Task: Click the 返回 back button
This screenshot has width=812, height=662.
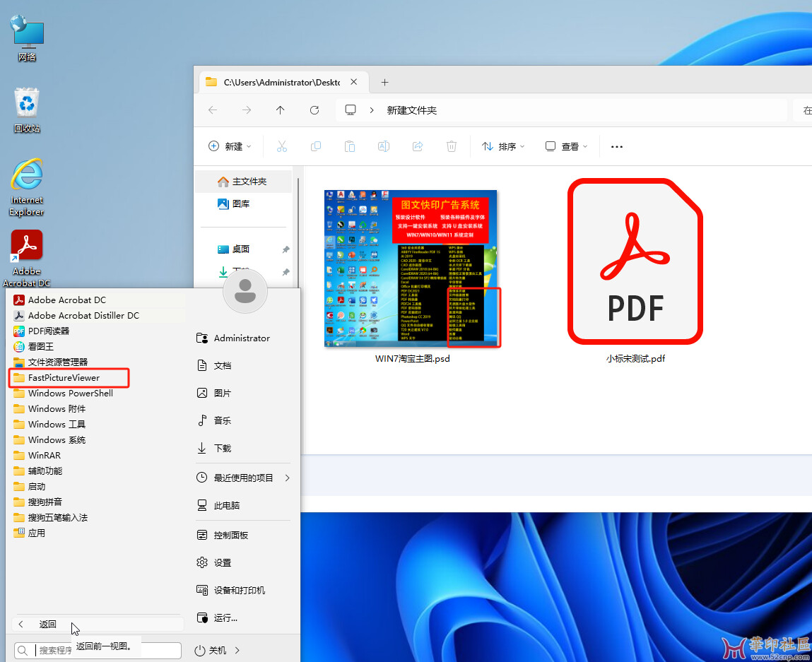Action: point(98,625)
